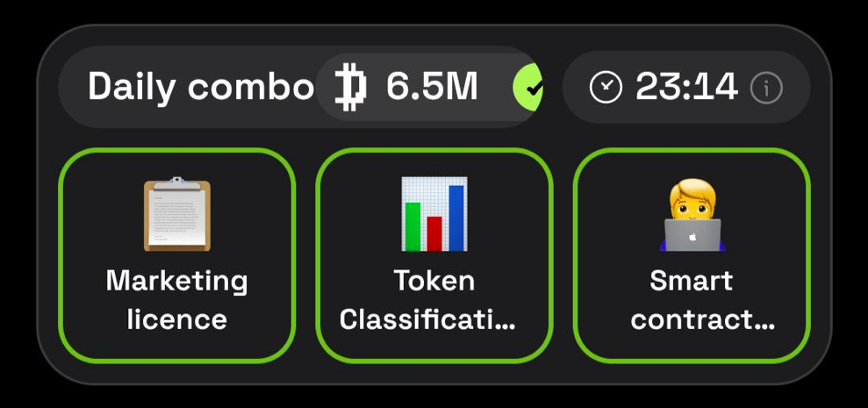This screenshot has height=408, width=868.
Task: Click the Daily combo header bar
Action: pyautogui.click(x=301, y=87)
